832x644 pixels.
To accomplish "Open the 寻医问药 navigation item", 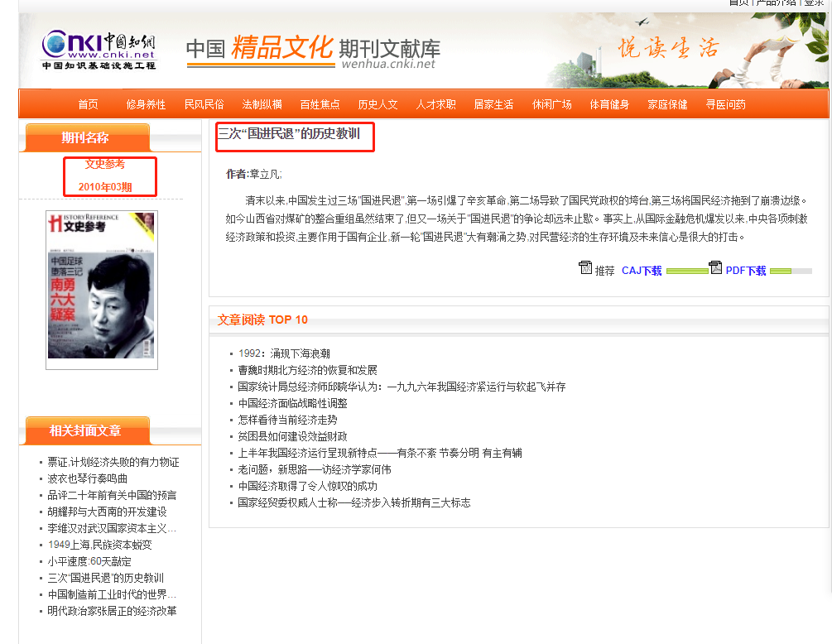I will 725,104.
